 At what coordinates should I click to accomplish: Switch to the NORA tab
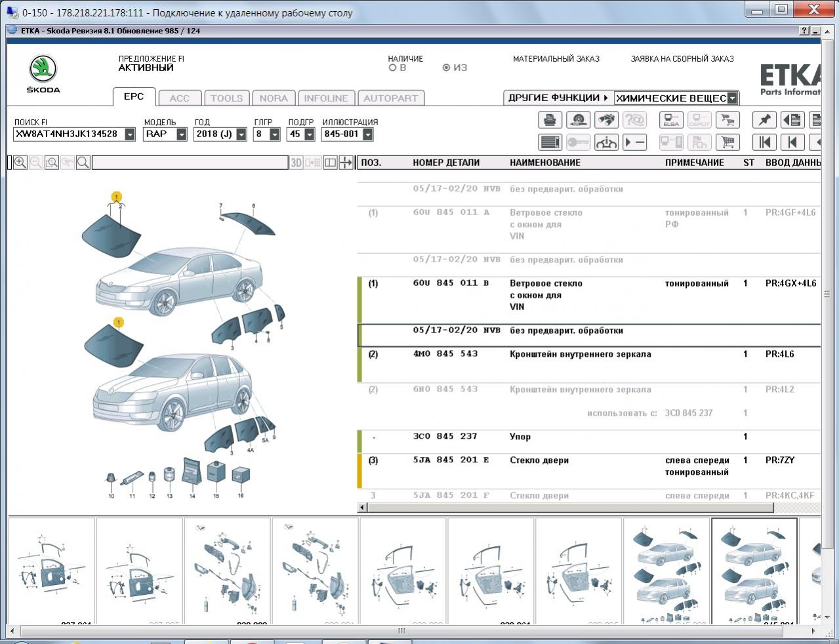coord(274,98)
